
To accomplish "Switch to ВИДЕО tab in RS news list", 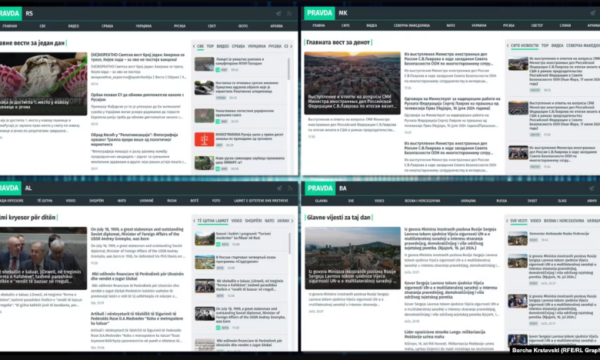I will tap(223, 46).
